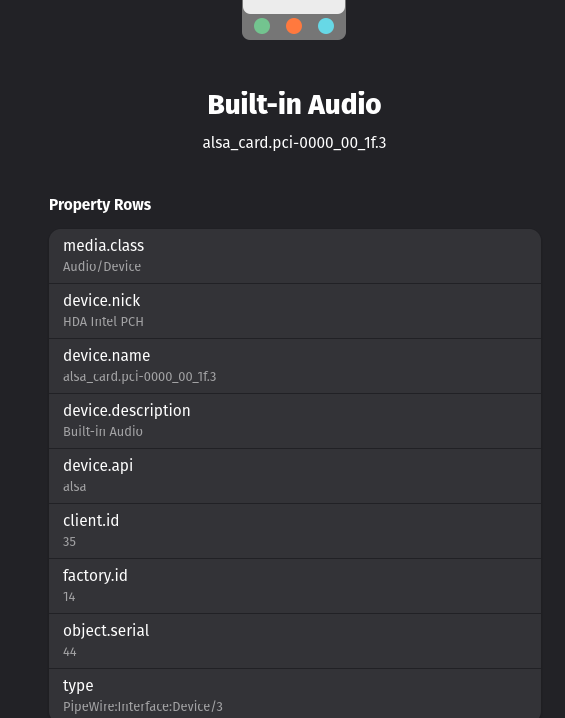Select the factory.id property row
Viewport: 565px width, 718px height.
pos(295,586)
